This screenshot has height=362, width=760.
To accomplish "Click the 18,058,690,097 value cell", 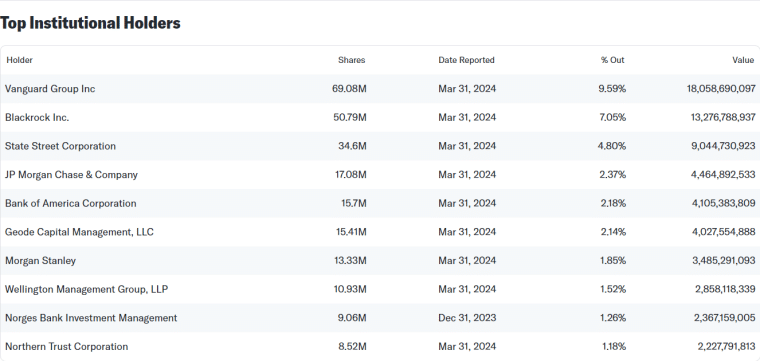I will pos(721,89).
